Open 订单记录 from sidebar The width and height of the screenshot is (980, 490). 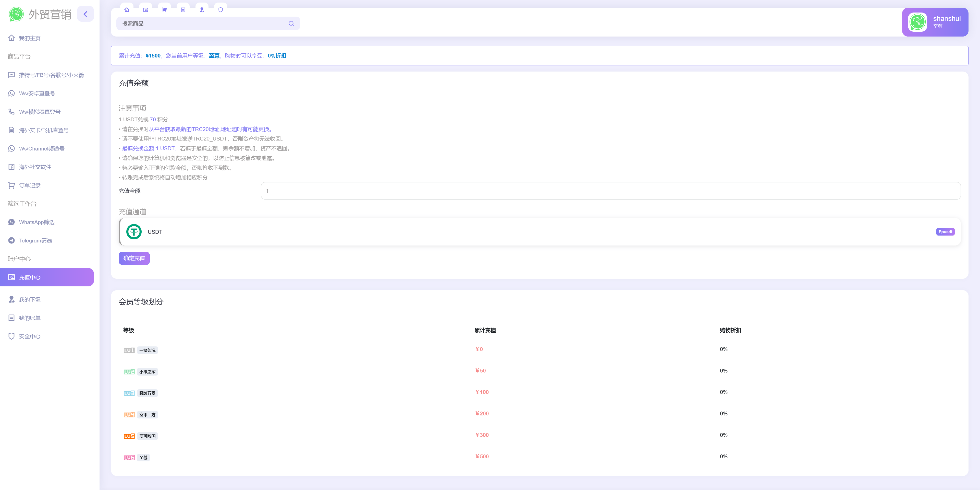30,185
